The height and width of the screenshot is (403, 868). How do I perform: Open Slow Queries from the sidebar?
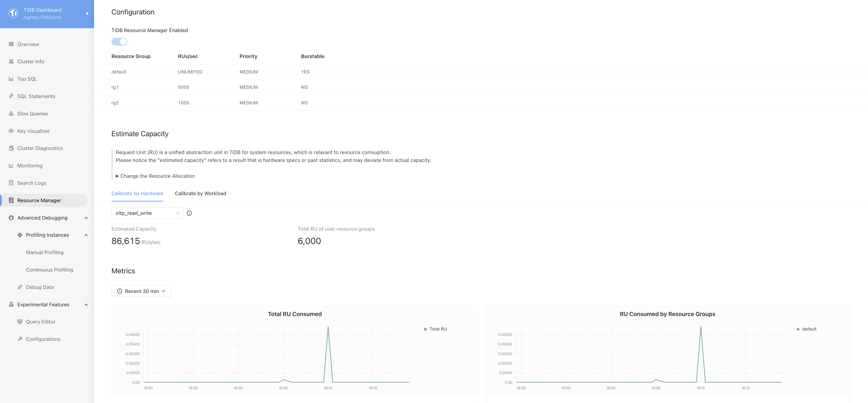click(33, 113)
